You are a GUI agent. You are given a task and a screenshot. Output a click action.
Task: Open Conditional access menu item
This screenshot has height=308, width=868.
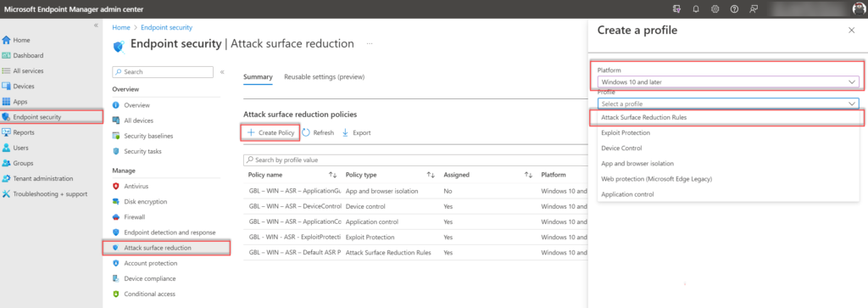[x=149, y=294]
